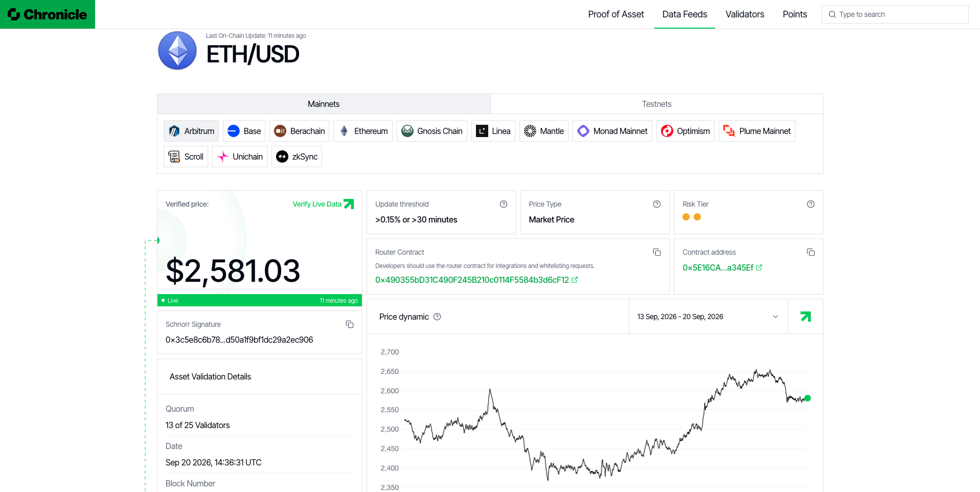Click the first Risk Tier orange dot
Viewport: 980px width, 492px height.
point(686,217)
